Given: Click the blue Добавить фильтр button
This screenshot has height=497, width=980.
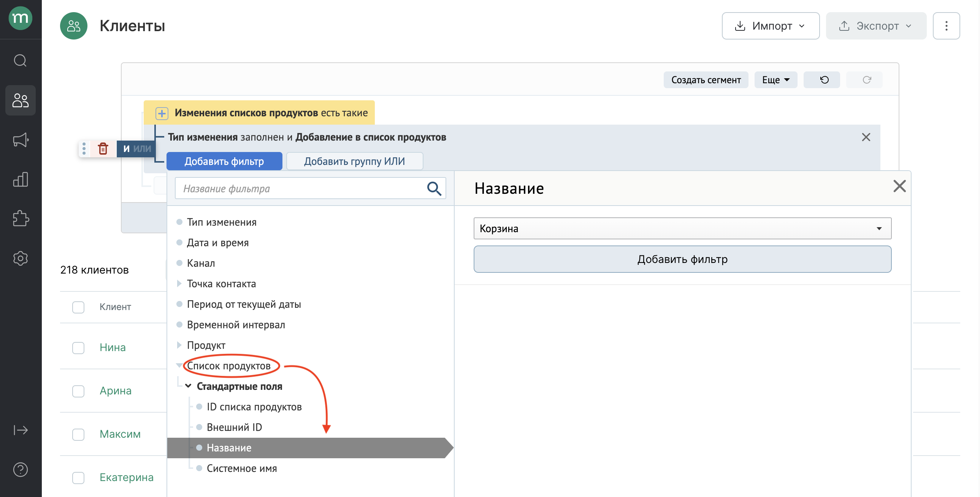Looking at the screenshot, I should point(224,161).
